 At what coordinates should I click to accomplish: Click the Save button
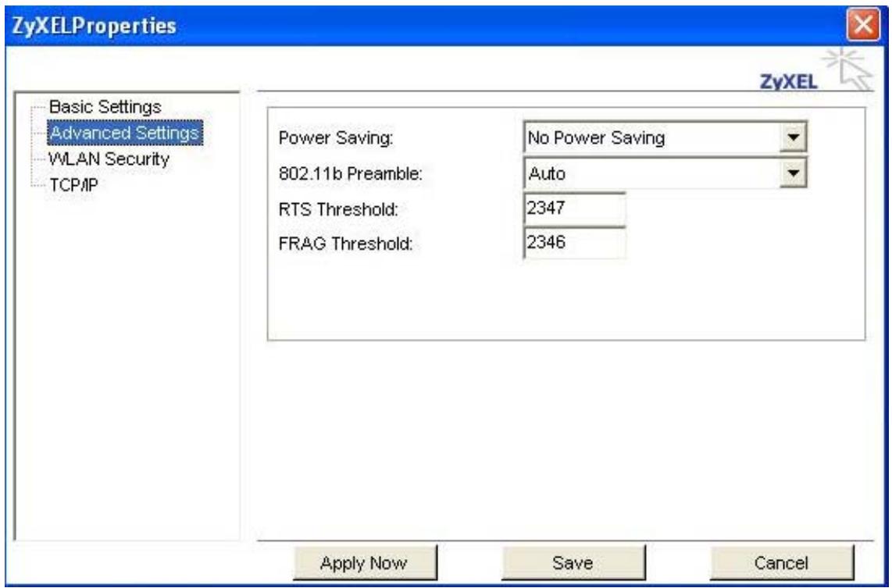[x=573, y=562]
